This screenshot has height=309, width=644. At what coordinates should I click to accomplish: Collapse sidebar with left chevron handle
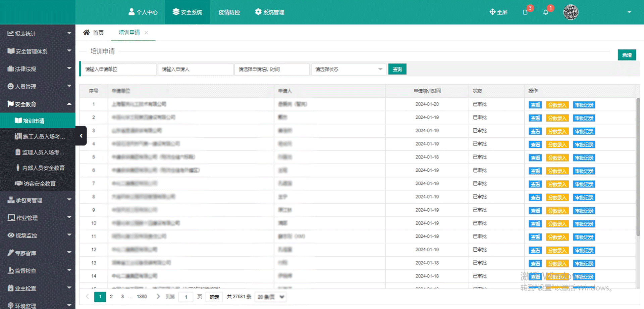81,136
